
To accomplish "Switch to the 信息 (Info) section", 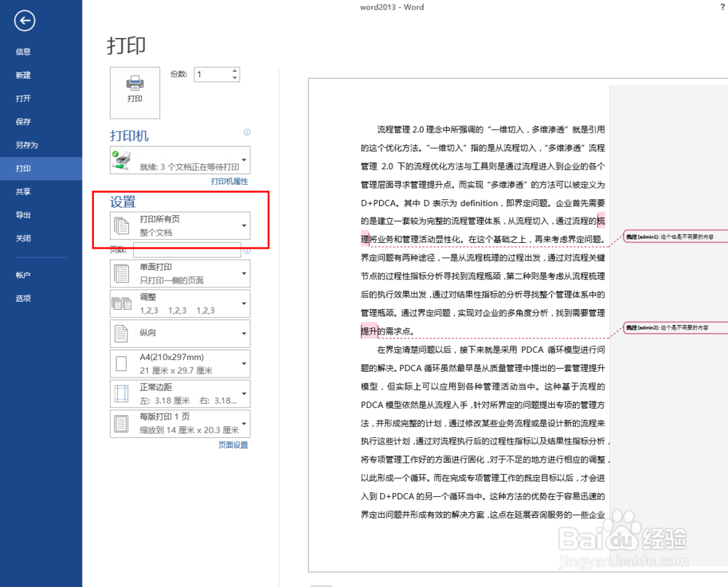I will pyautogui.click(x=23, y=51).
